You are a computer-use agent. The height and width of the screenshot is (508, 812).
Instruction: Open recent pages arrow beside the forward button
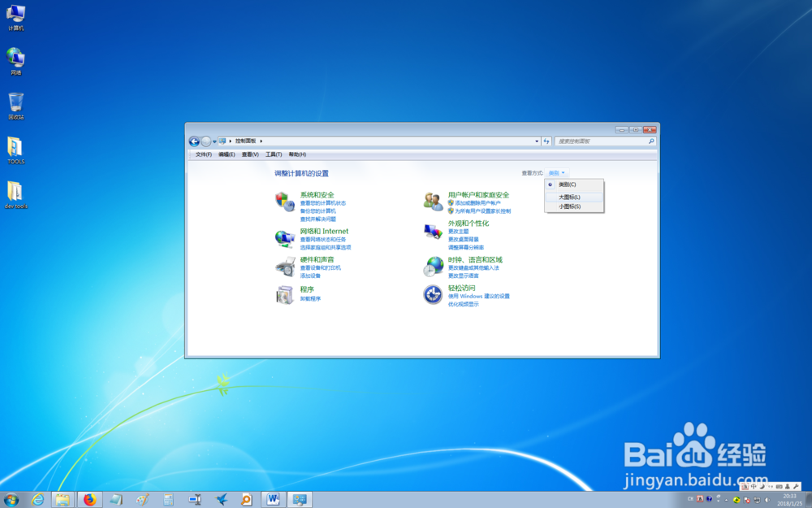click(x=214, y=141)
